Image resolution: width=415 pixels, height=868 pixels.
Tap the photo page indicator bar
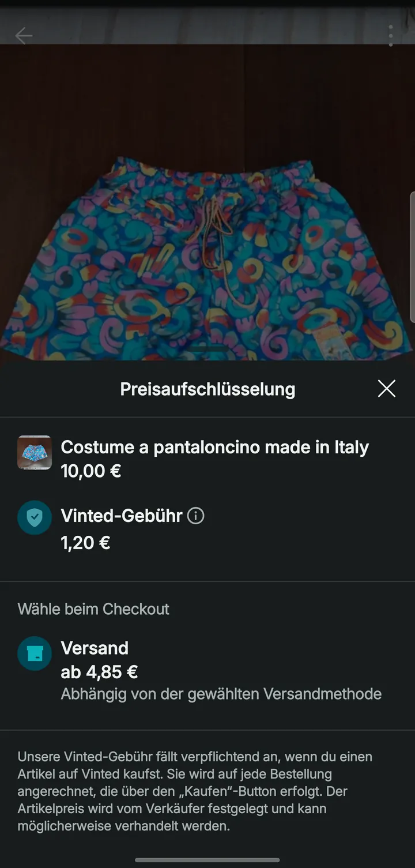pos(207,350)
